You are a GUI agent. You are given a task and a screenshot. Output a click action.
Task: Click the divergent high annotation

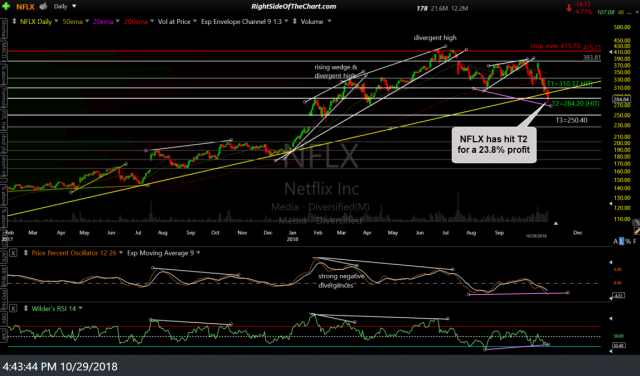435,38
